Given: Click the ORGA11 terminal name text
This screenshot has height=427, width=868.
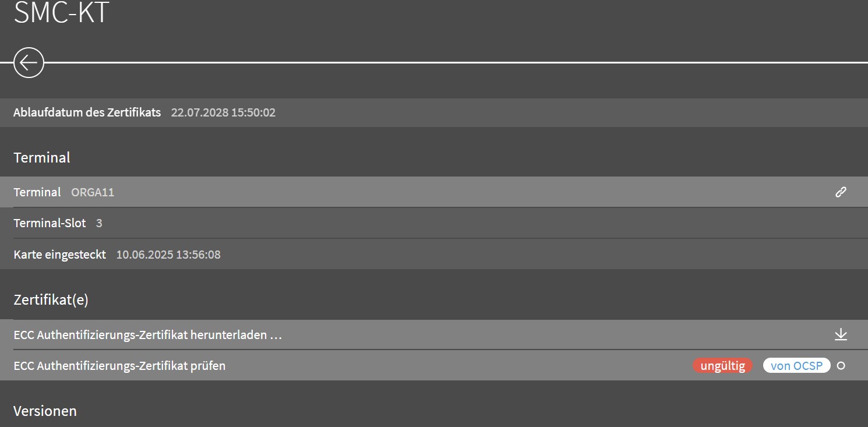Looking at the screenshot, I should (93, 192).
